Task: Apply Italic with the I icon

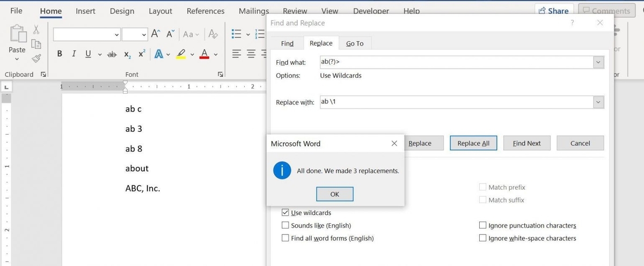Action: point(74,54)
